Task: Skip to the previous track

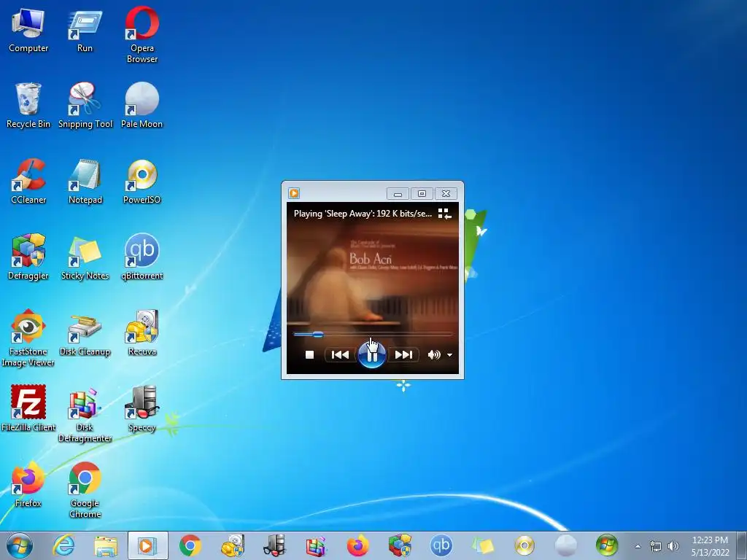Action: point(340,355)
